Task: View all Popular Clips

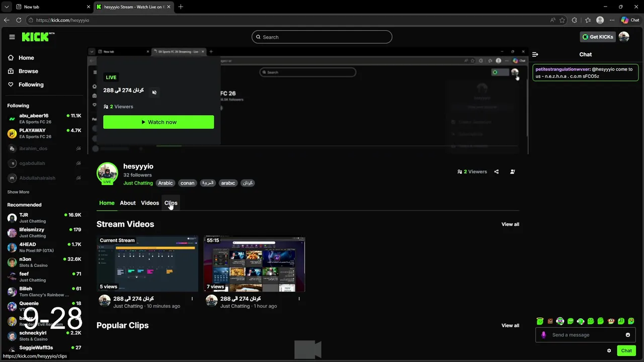Action: click(x=510, y=325)
